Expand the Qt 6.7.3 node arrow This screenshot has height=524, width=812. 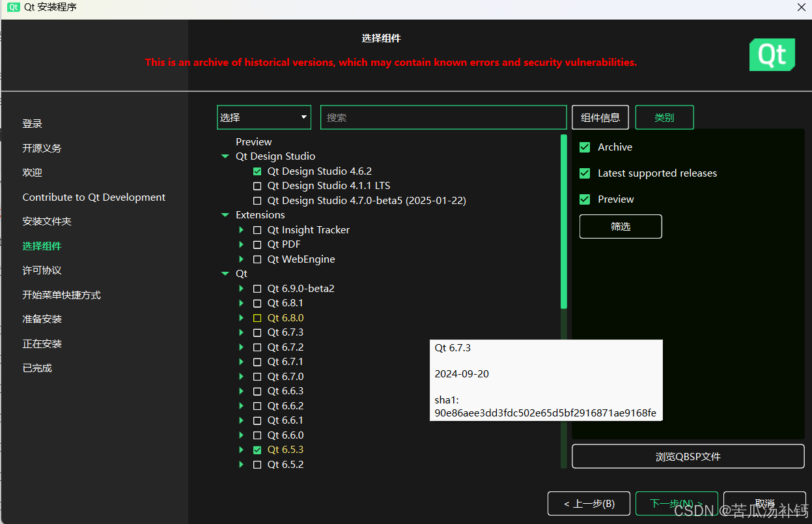coord(242,333)
